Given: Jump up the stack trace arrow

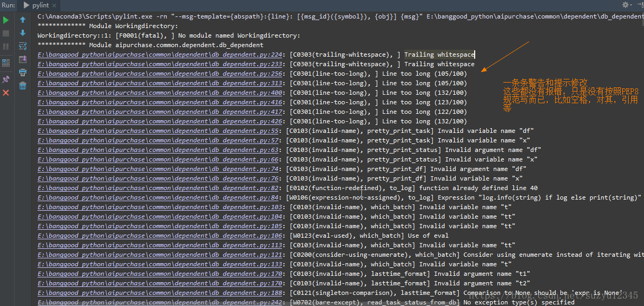Looking at the screenshot, I should pyautogui.click(x=23, y=20).
